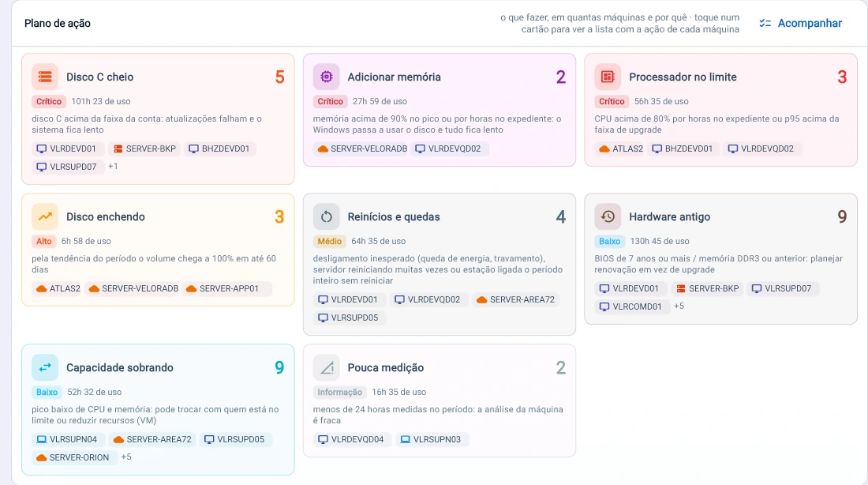Select ATLAS2 chip in Disco enchendo
The width and height of the screenshot is (868, 485).
(58, 288)
